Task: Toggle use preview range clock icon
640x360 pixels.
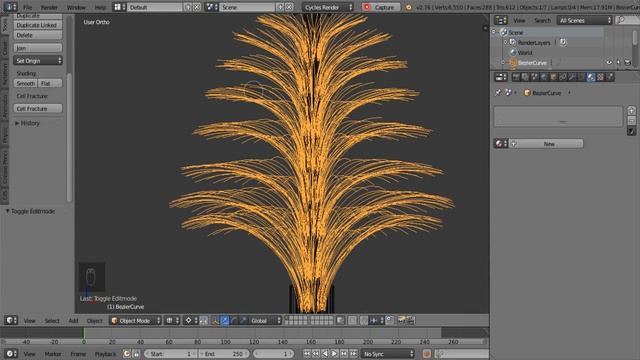Action: click(x=127, y=353)
